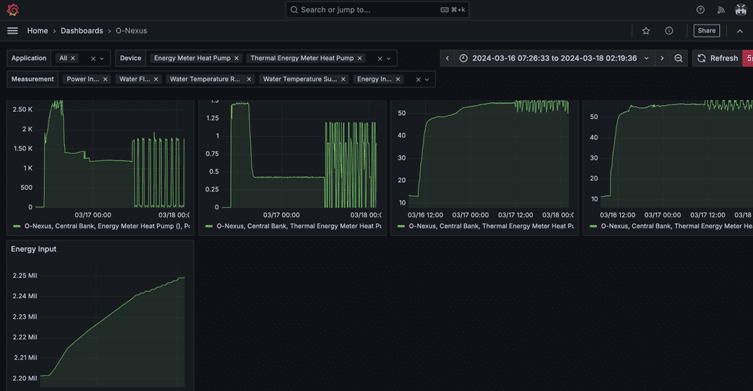The width and height of the screenshot is (753, 391).
Task: Remove Water Temperature R measurement tag
Action: (x=249, y=79)
